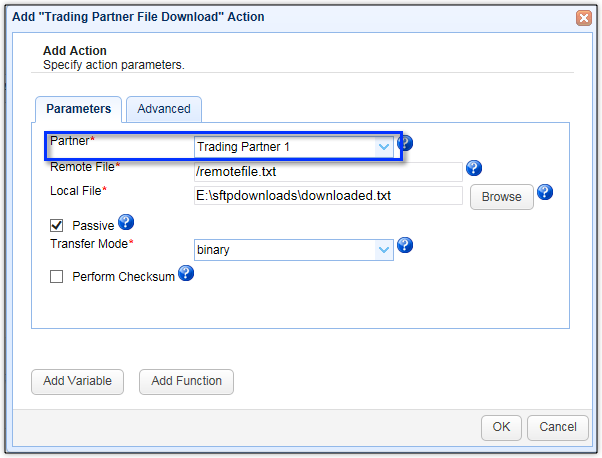Select the Parameters tab
This screenshot has width=602, height=458.
click(79, 109)
